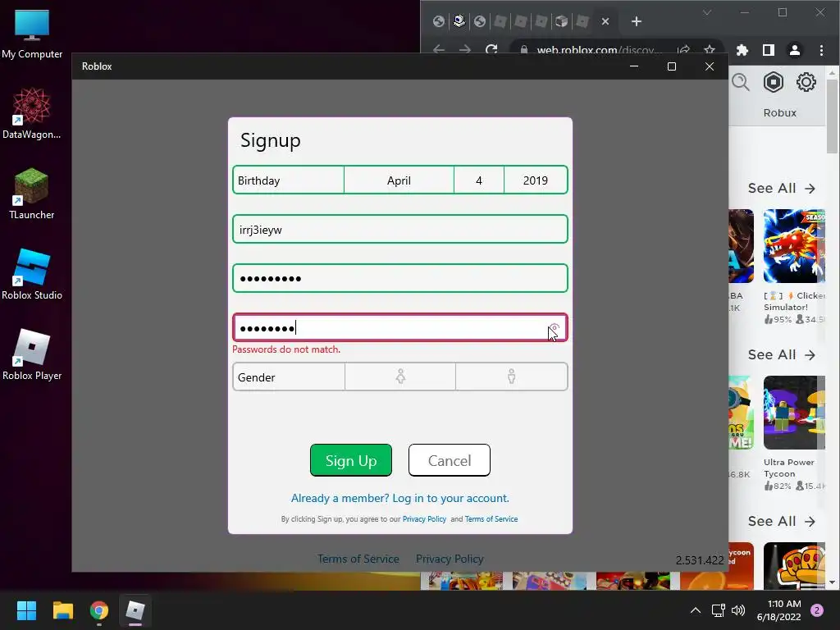The image size is (840, 630).
Task: Reload the Roblox web page
Action: 491,50
